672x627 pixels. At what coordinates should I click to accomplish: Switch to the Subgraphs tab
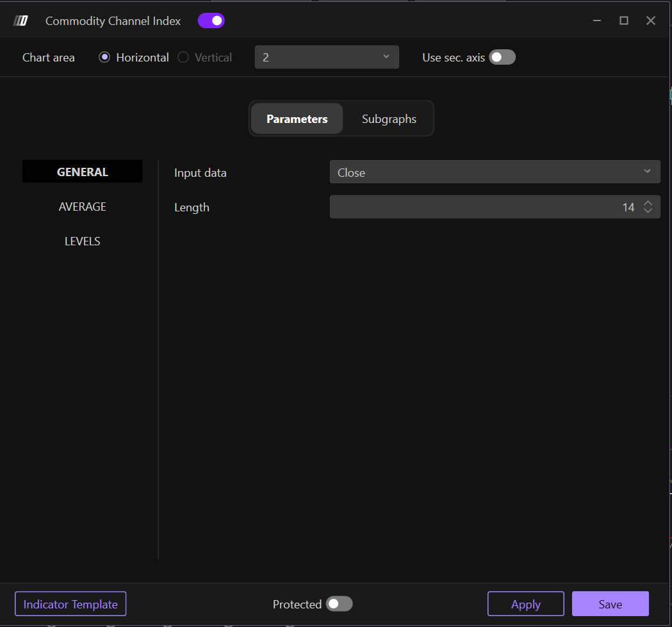pos(389,119)
